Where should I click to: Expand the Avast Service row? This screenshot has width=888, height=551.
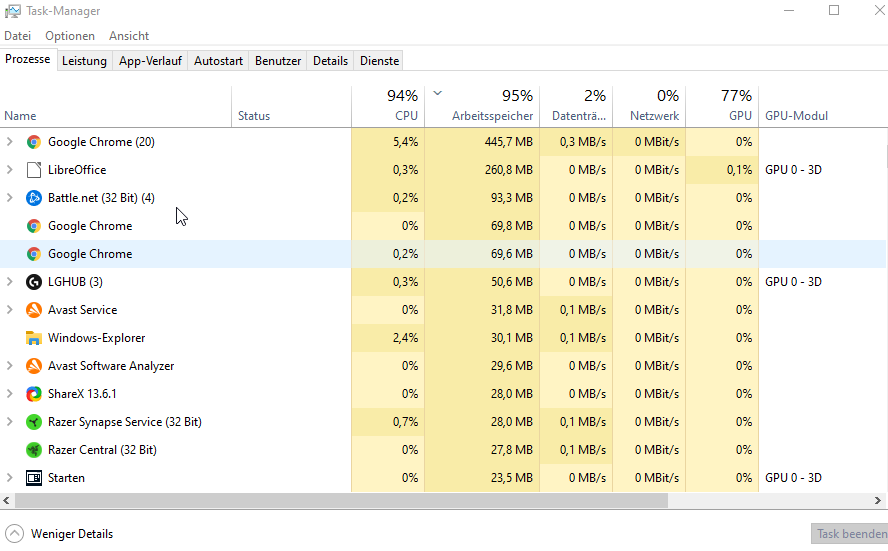point(10,310)
